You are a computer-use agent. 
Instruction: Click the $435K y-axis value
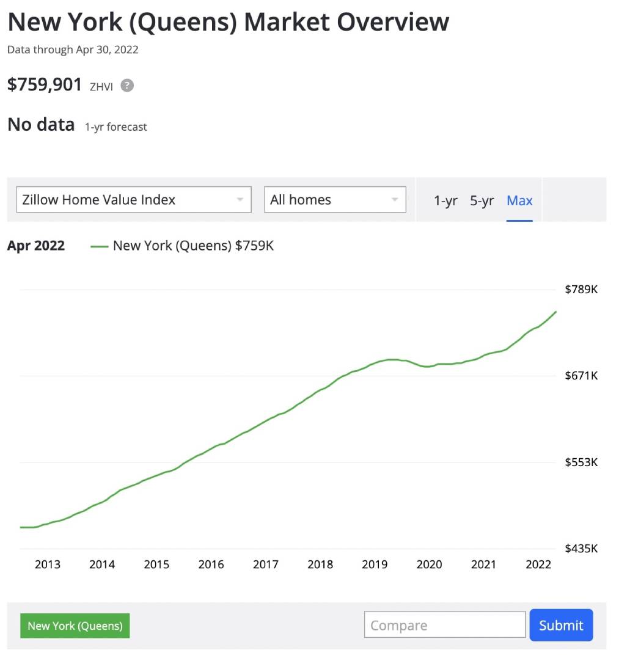[581, 549]
